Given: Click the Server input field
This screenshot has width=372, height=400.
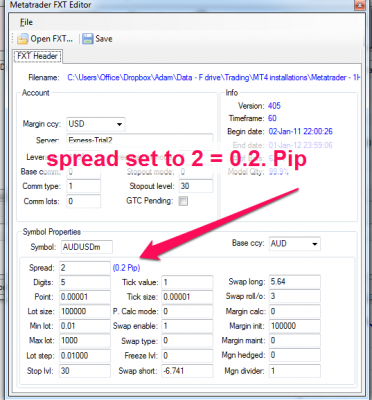Looking at the screenshot, I should 140,139.
